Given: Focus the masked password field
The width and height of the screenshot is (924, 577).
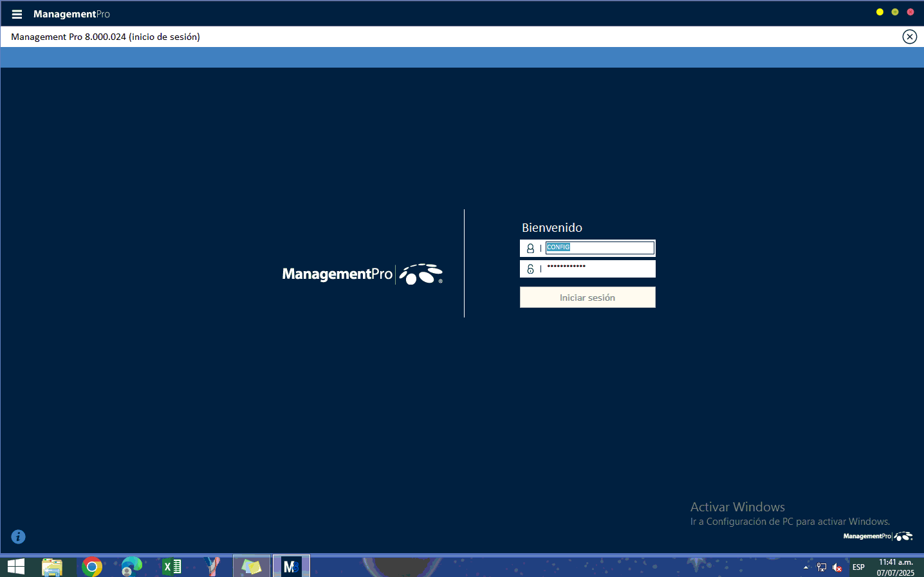Looking at the screenshot, I should tap(600, 269).
